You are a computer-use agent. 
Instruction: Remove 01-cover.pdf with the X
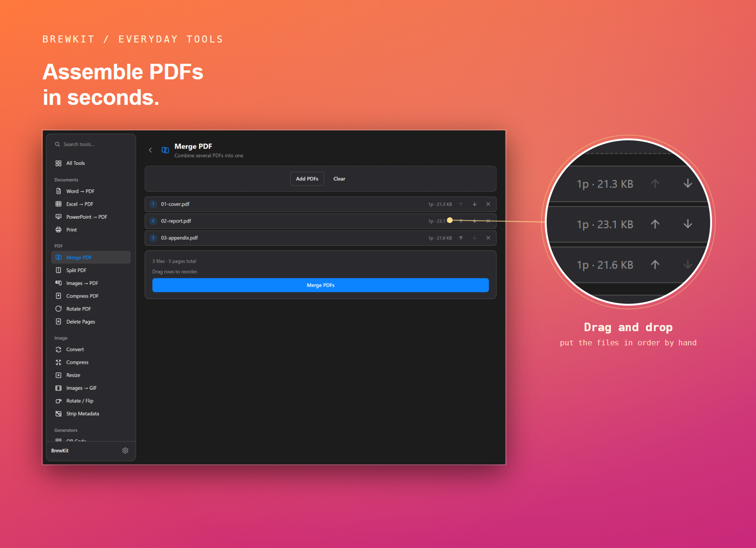click(488, 204)
